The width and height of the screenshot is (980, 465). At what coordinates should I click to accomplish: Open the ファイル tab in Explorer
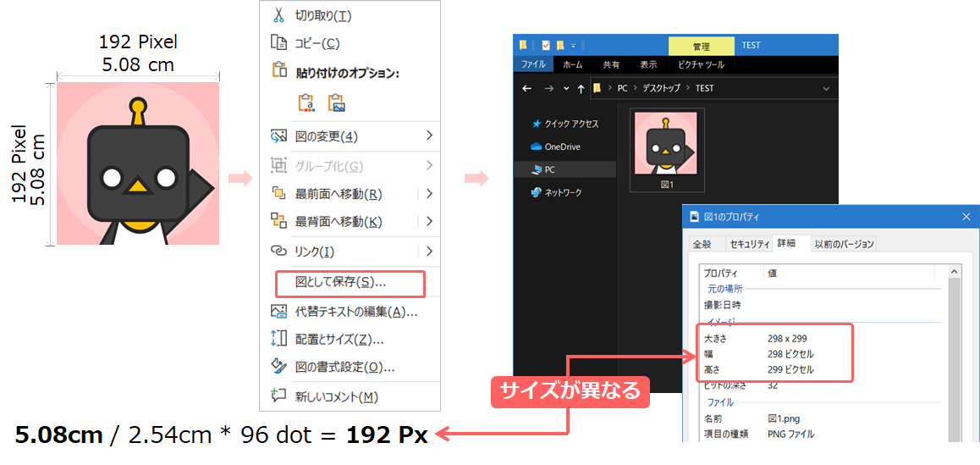click(533, 64)
